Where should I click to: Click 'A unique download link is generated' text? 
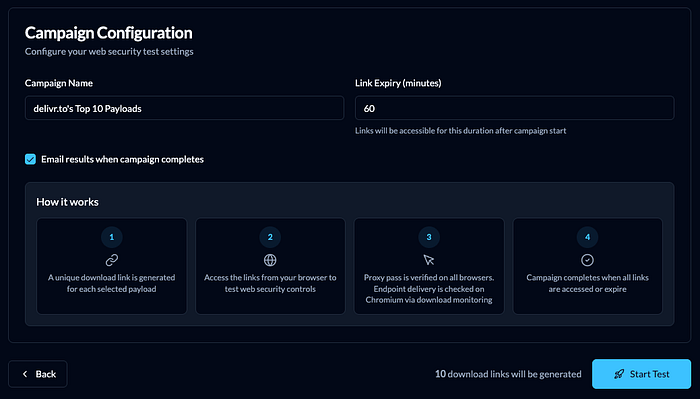coord(112,283)
